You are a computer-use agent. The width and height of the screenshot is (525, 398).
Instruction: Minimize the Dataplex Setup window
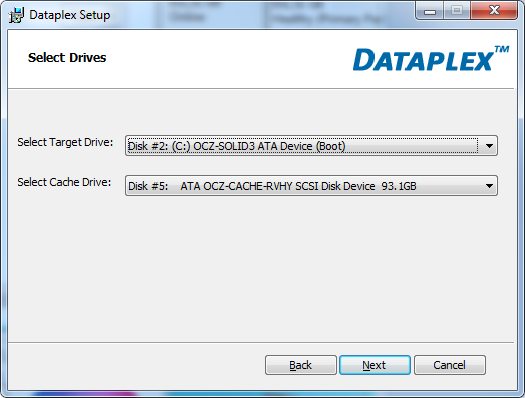(430, 11)
